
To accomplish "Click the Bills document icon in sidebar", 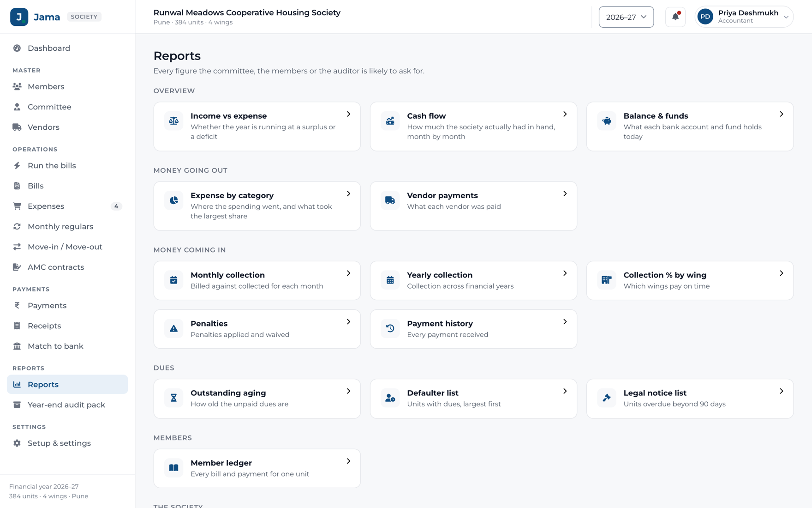I will point(17,186).
